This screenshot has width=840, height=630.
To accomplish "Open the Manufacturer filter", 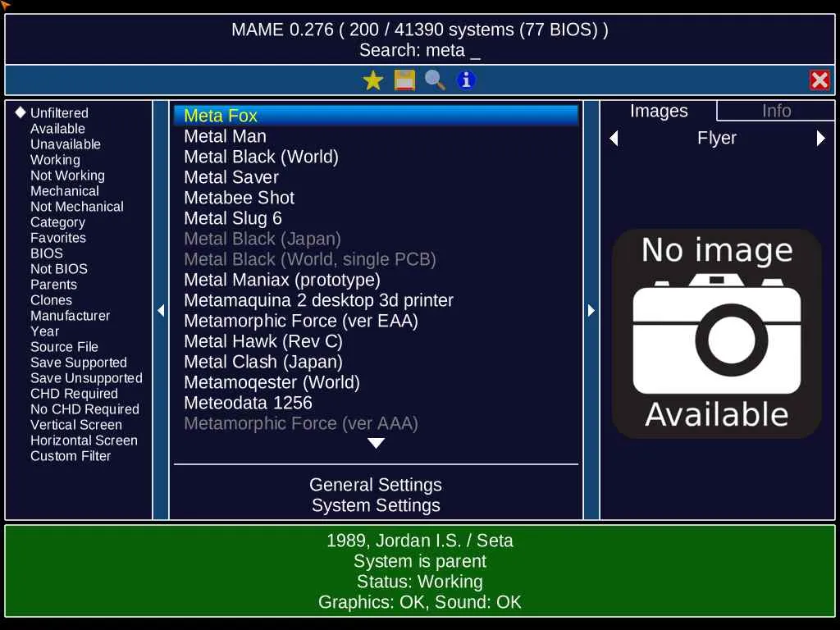I will click(71, 316).
